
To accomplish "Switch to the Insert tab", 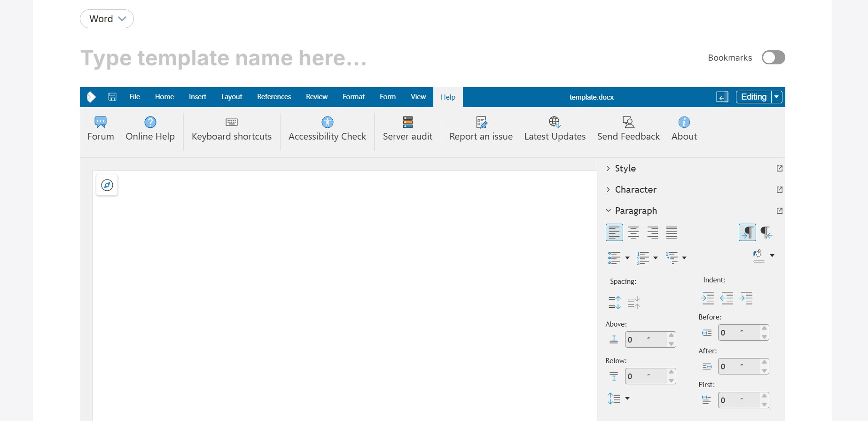I will click(197, 97).
